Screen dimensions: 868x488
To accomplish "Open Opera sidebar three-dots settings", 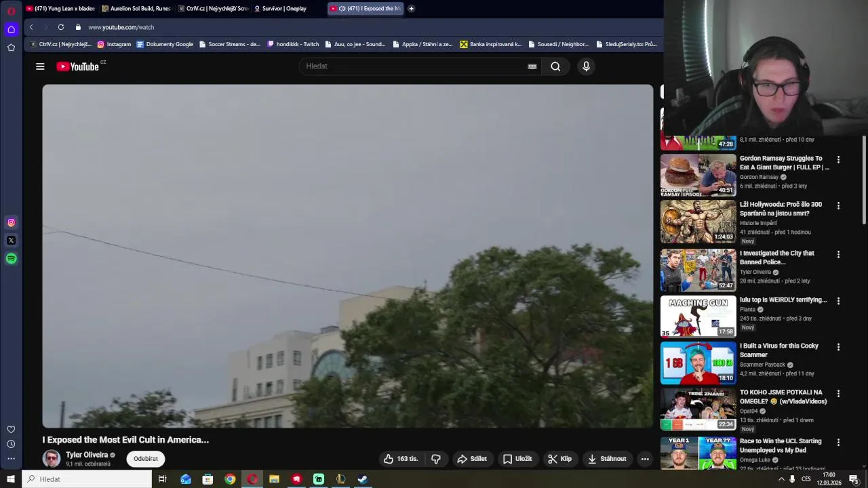I will pos(11,459).
